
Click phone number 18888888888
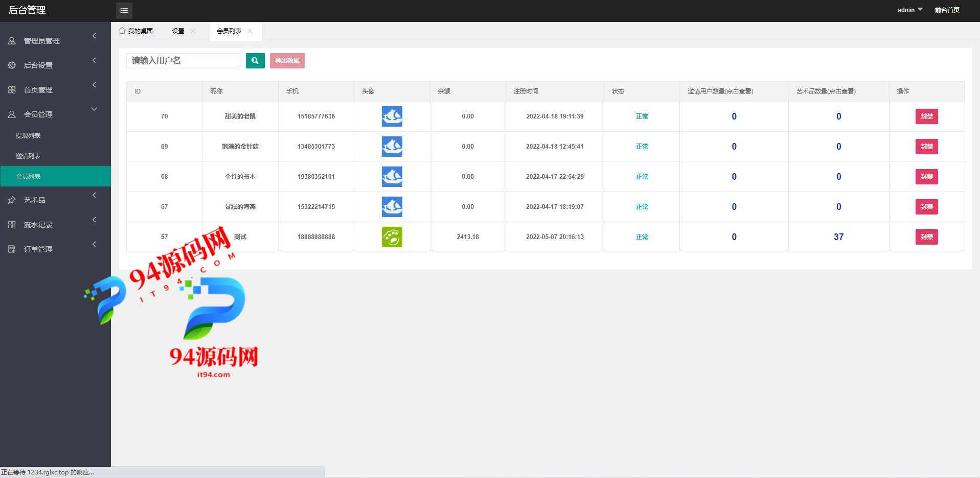[316, 237]
